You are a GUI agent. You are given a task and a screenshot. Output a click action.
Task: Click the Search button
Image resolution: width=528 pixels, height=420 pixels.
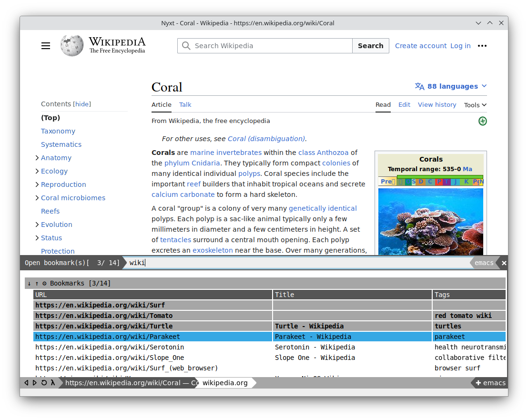[370, 46]
